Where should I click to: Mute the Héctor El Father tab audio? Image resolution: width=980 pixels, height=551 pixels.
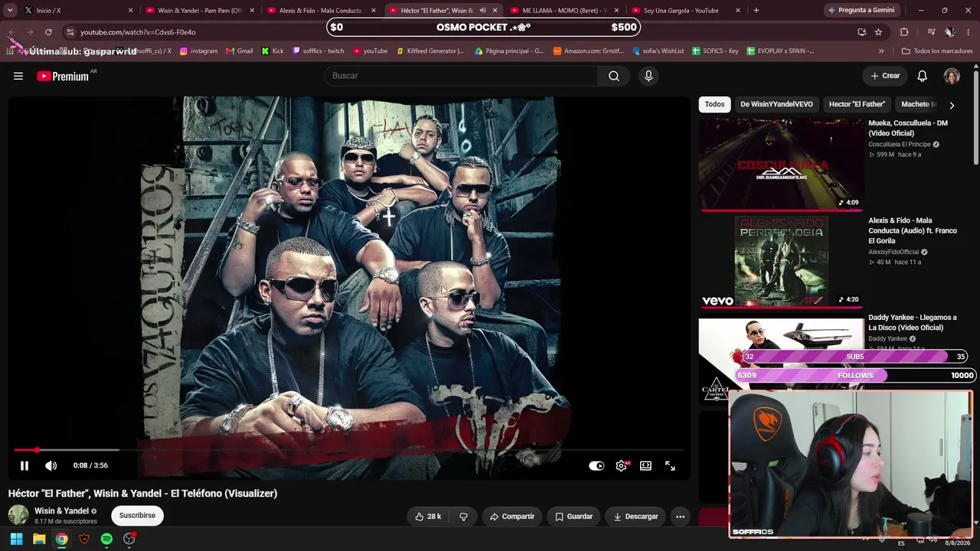[482, 11]
